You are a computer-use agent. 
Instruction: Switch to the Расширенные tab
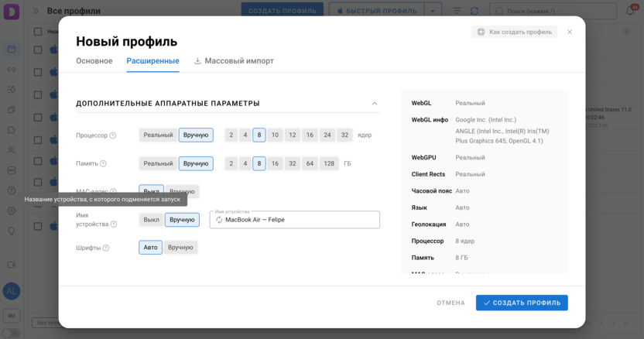point(152,61)
